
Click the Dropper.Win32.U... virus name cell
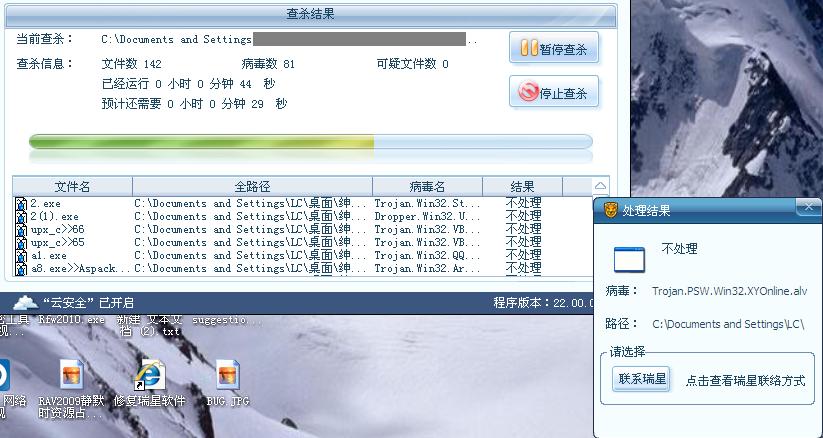pos(427,216)
